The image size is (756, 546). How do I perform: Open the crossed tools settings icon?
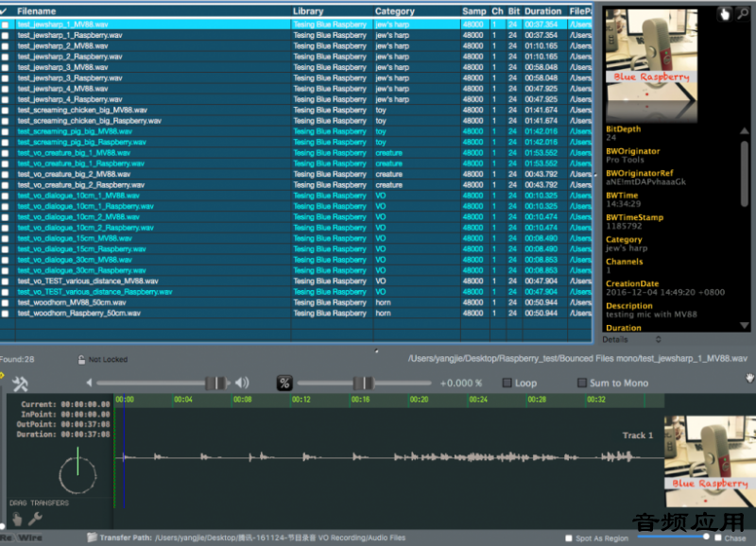coord(20,384)
